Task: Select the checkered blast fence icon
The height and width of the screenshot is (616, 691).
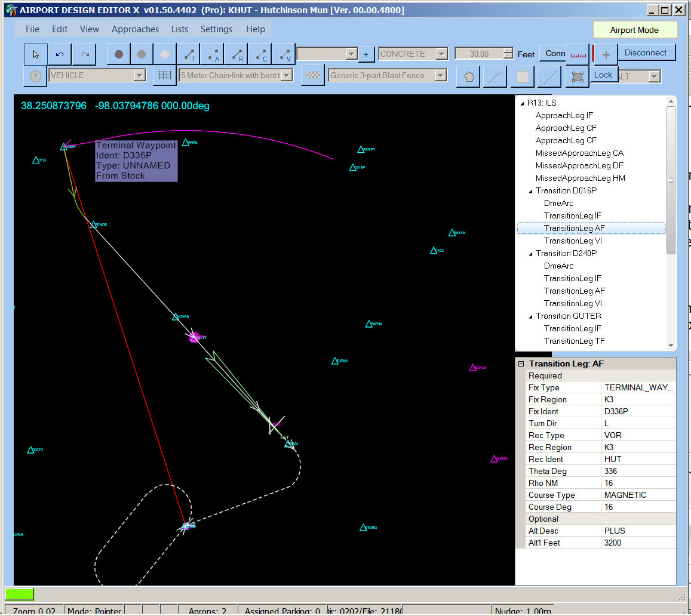Action: (313, 76)
